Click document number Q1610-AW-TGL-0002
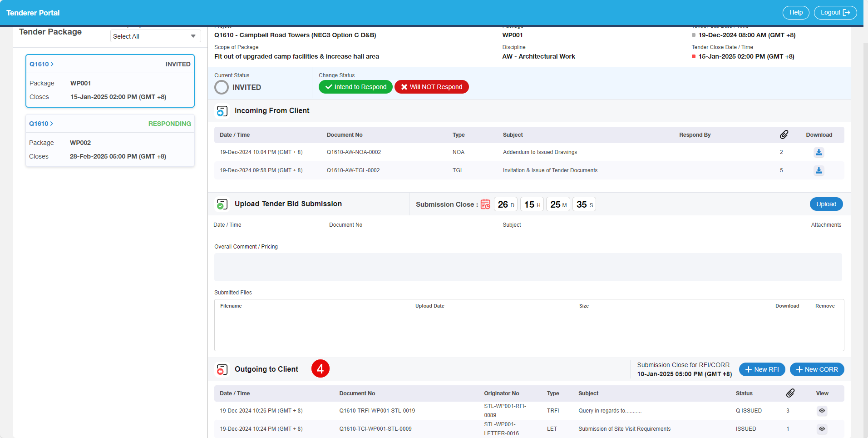The image size is (868, 438). tap(353, 170)
